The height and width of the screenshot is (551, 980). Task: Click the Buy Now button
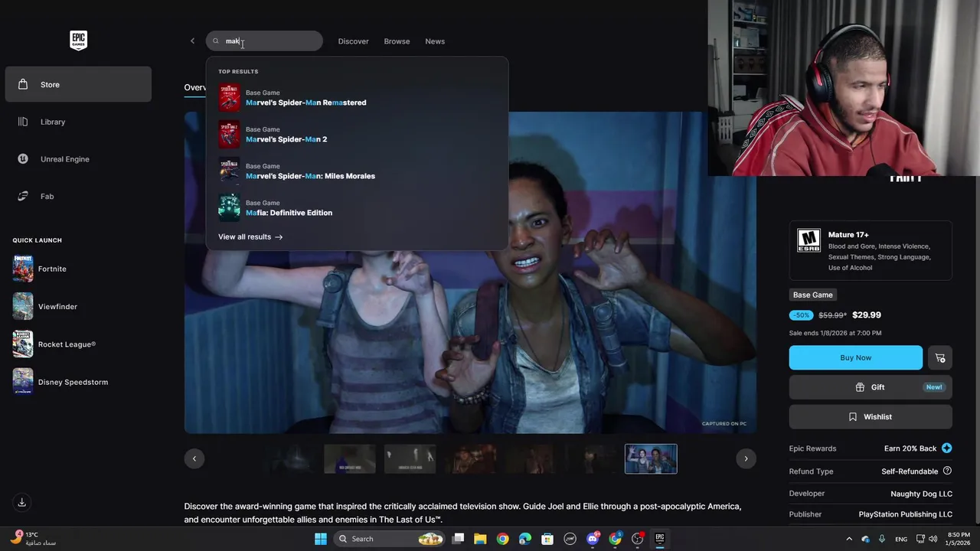click(856, 357)
